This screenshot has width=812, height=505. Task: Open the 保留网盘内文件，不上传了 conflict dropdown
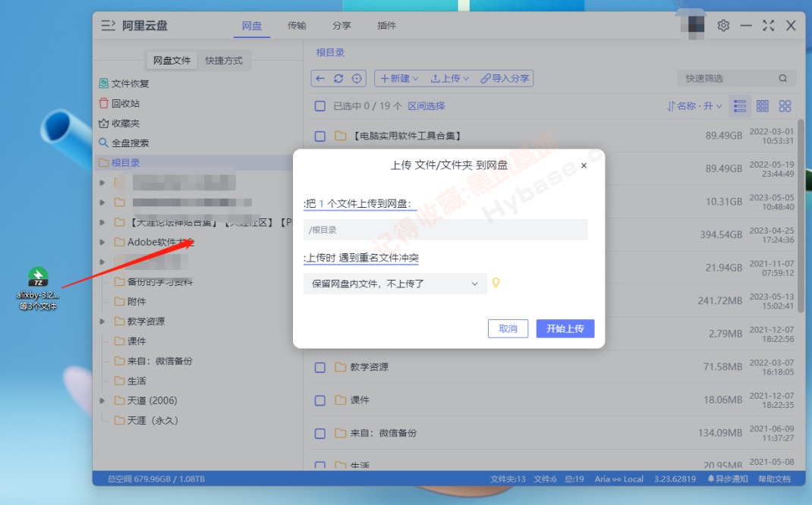coord(395,284)
